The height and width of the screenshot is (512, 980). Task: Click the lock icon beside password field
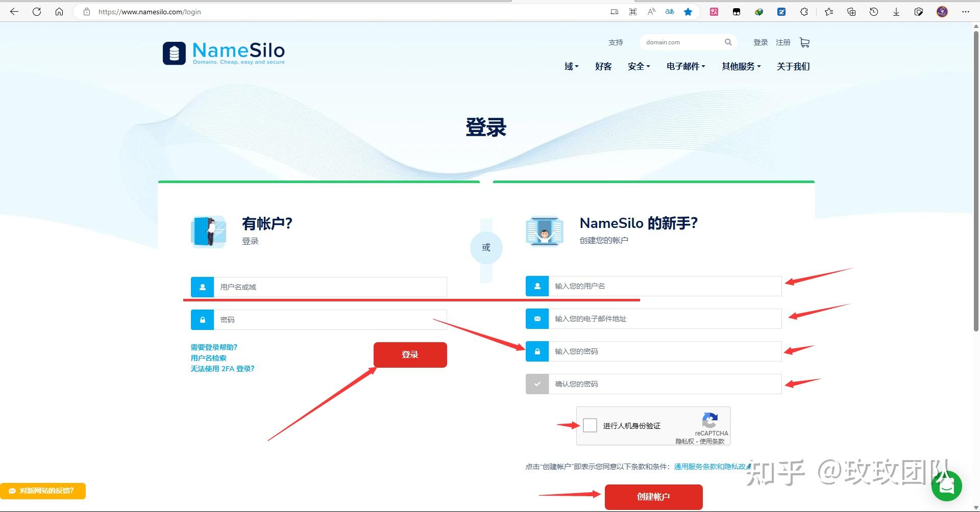click(x=202, y=320)
